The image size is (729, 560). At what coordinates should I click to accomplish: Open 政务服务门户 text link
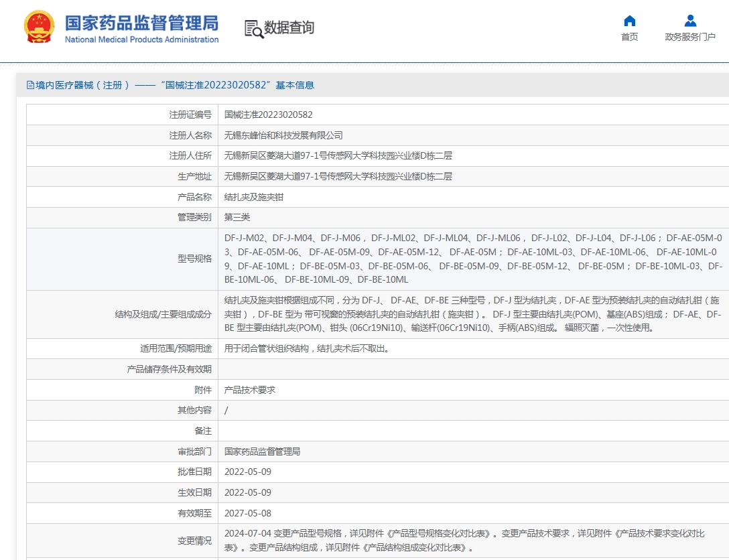[x=690, y=37]
